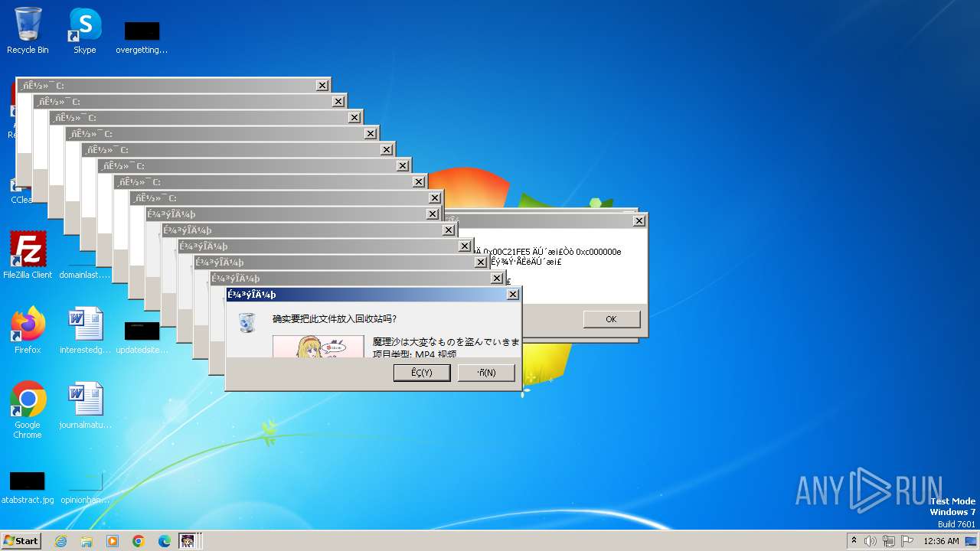
Task: Click the 12:36 AM taskbar clock
Action: [941, 541]
